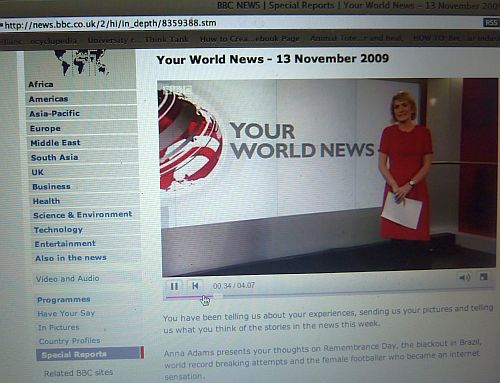
Task: Select the UK news section
Action: [x=37, y=172]
